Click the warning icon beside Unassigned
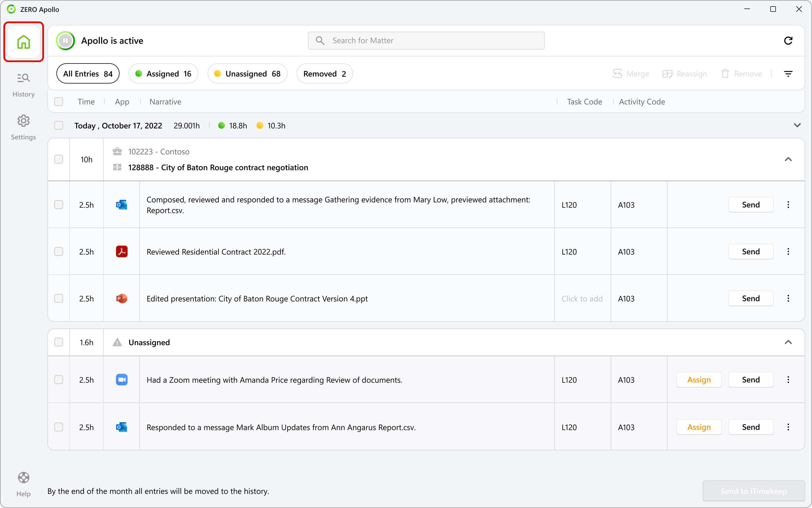The image size is (812, 508). click(x=117, y=342)
